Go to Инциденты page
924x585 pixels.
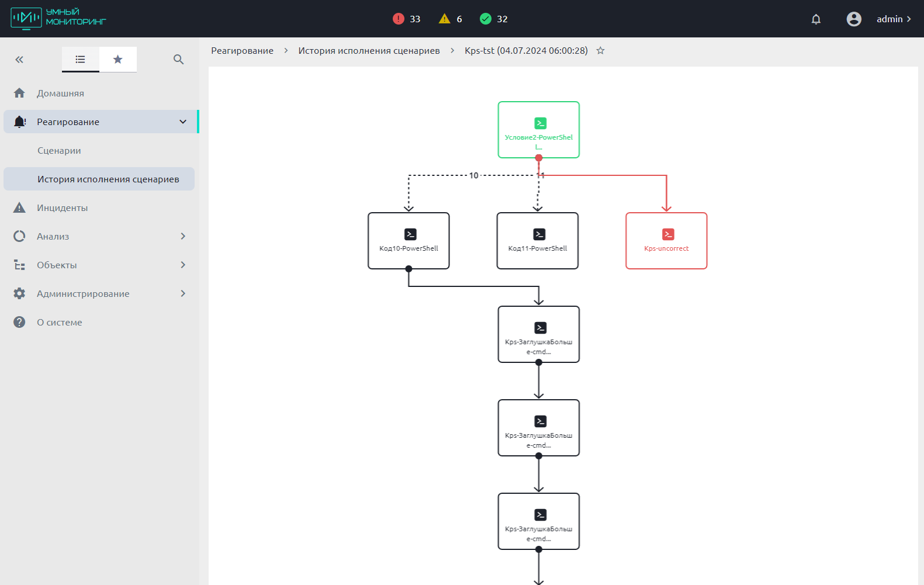tap(62, 207)
